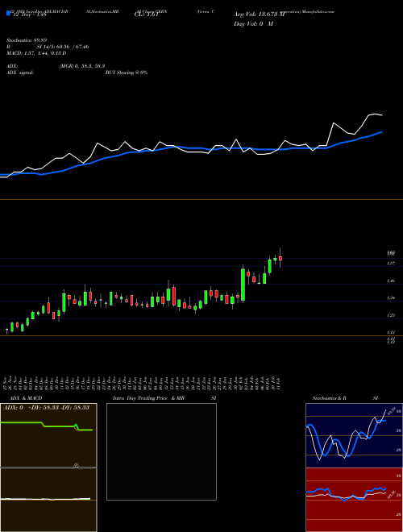The image size is (403, 532).
Task: Click the 'CL: 1.61' closing price label
Action: click(146, 15)
